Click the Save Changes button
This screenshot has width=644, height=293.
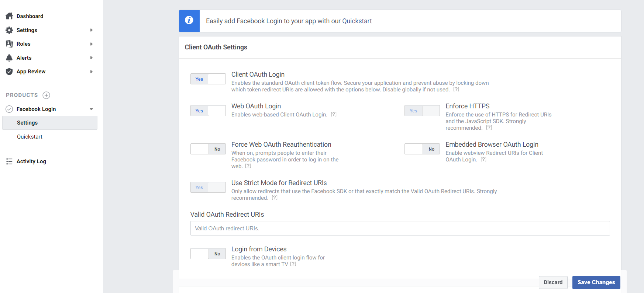tap(596, 282)
